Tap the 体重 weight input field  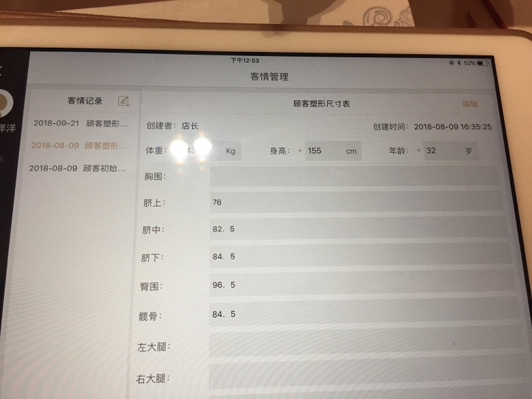203,151
